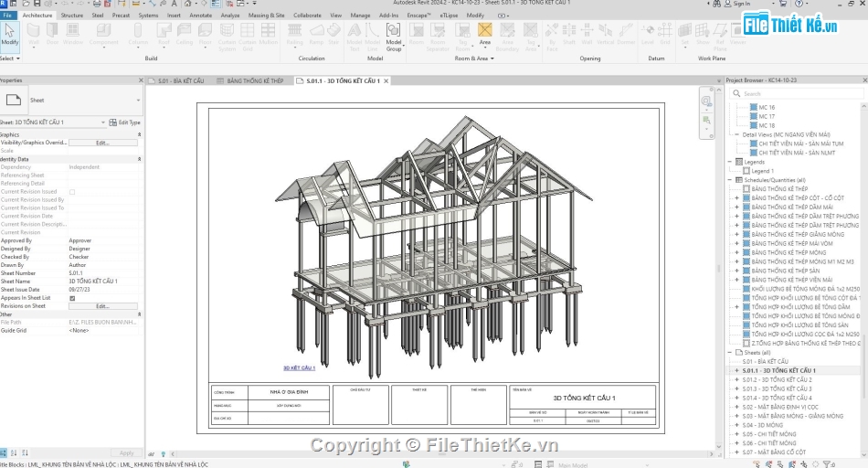This screenshot has width=868, height=468.
Task: Close the S.01.1 - 3D TỔNG KẾT CẤU 1 tab
Action: [386, 80]
